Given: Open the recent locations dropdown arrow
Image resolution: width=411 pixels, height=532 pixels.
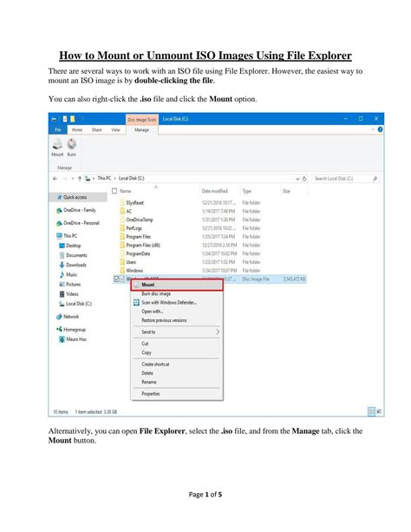Looking at the screenshot, I should [73, 179].
